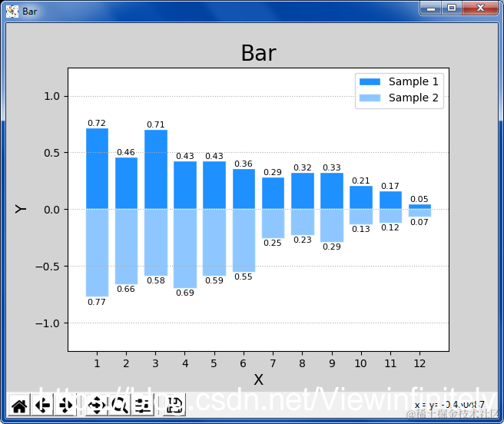
Task: Click the x-axis tick label 1
Action: [x=97, y=363]
